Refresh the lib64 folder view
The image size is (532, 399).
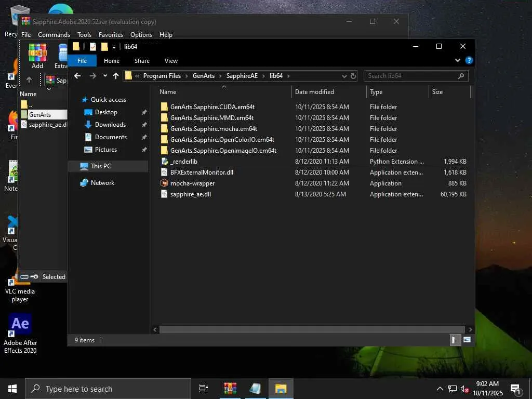click(353, 76)
